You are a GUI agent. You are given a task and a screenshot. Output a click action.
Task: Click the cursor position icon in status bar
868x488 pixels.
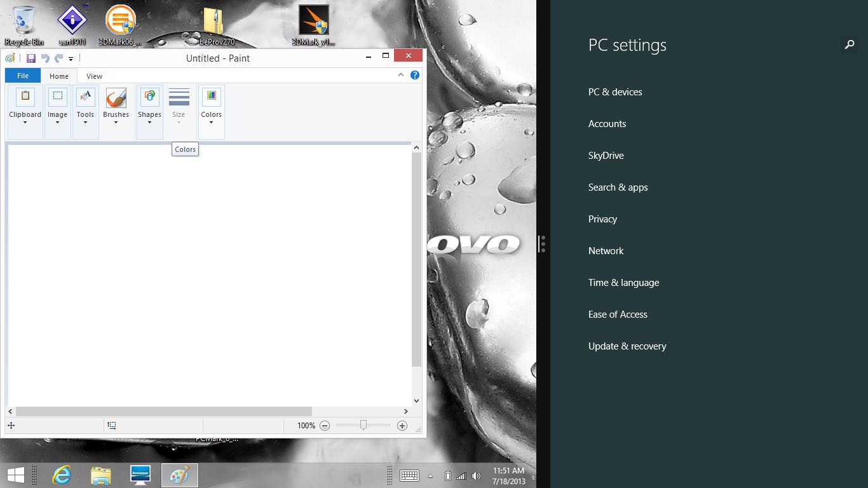click(11, 426)
